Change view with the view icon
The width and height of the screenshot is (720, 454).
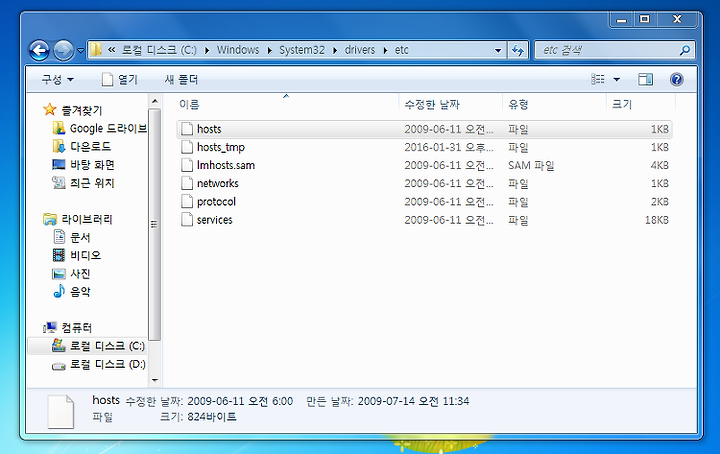click(x=597, y=79)
